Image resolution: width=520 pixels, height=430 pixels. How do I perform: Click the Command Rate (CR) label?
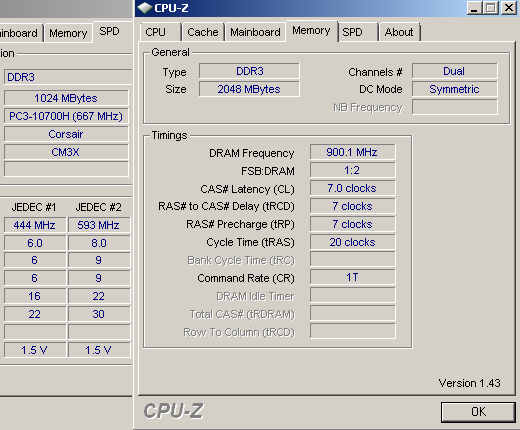tap(246, 278)
